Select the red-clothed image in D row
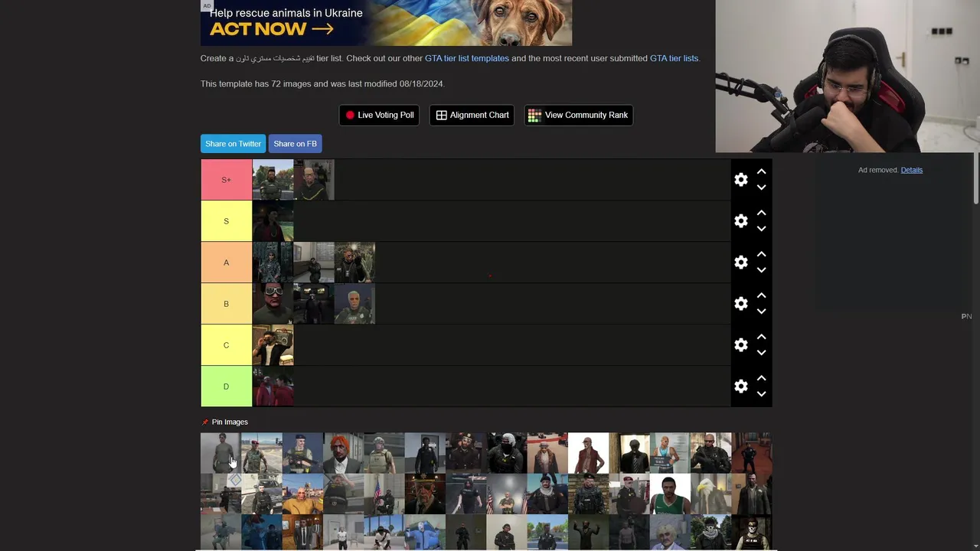980x551 pixels. pos(273,386)
